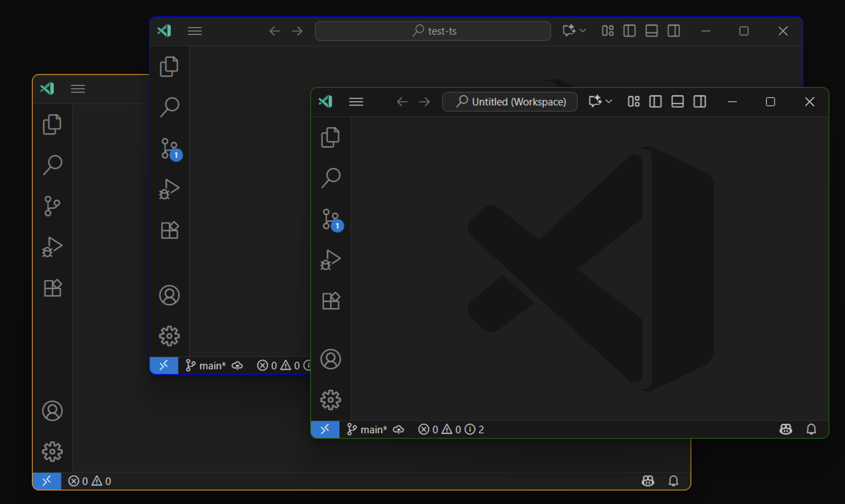Open the Copilot dropdown in the test-ts window
This screenshot has width=845, height=504.
click(x=573, y=31)
